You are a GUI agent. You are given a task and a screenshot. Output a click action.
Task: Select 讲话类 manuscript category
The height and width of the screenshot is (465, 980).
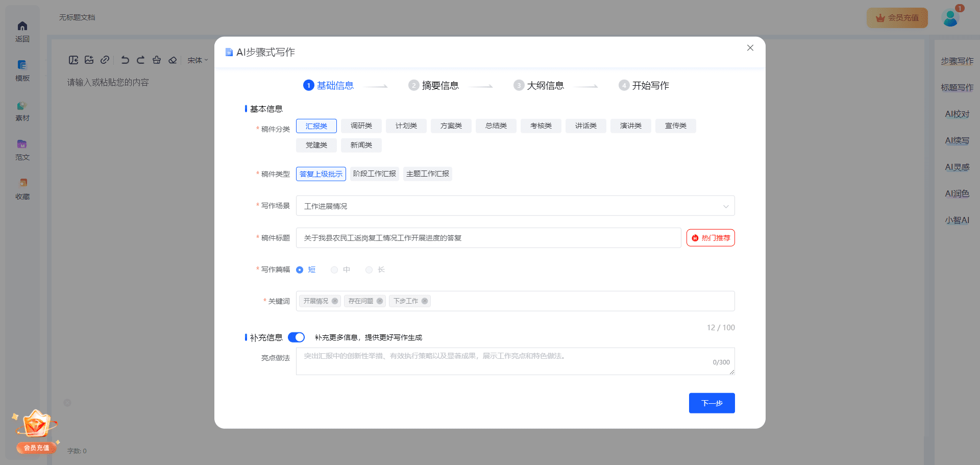tap(586, 126)
